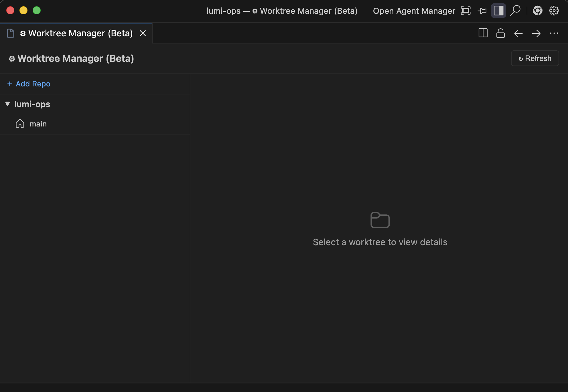Open the settings gear icon
568x392 pixels.
554,10
